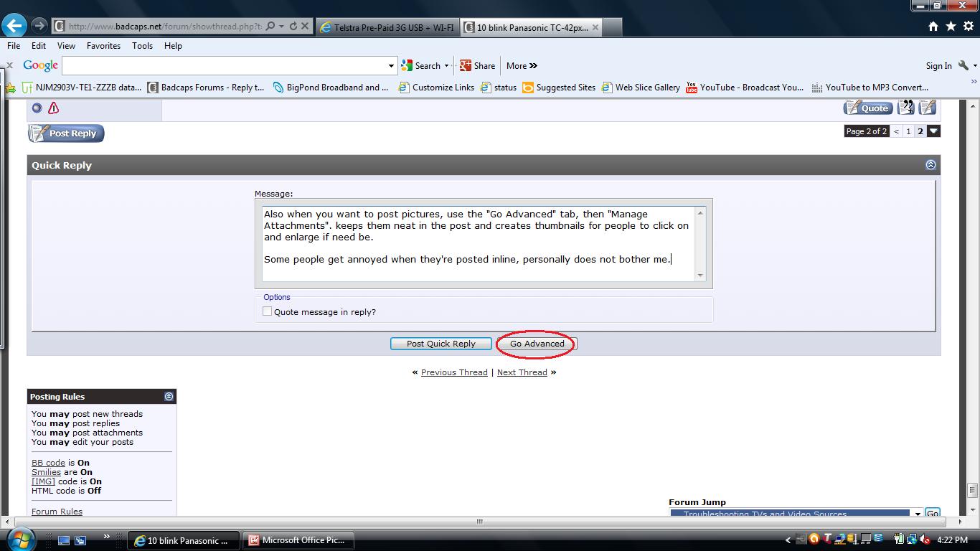This screenshot has width=980, height=551.
Task: Close the Google toolbar with its X
Action: 9,65
